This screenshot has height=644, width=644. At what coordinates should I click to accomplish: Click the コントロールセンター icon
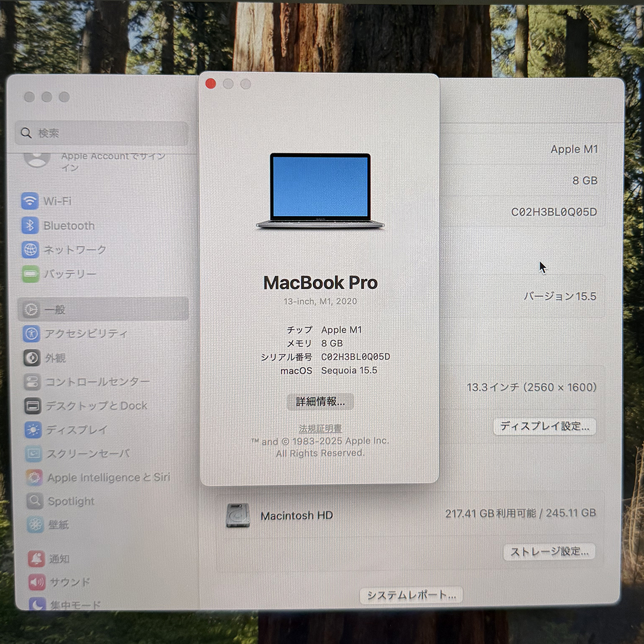click(x=32, y=382)
